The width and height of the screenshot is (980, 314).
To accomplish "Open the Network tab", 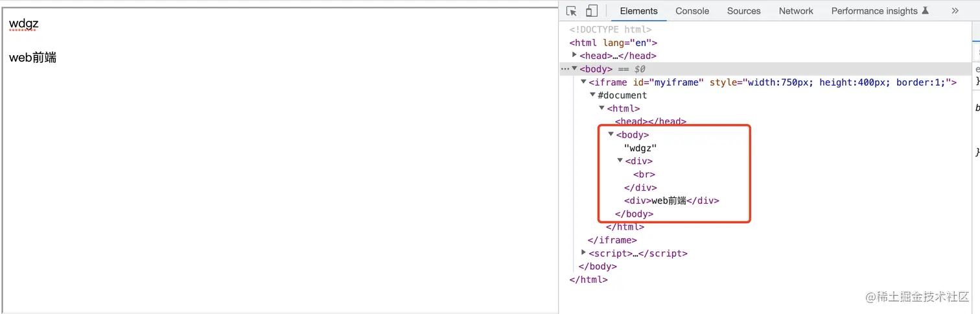I will (796, 11).
